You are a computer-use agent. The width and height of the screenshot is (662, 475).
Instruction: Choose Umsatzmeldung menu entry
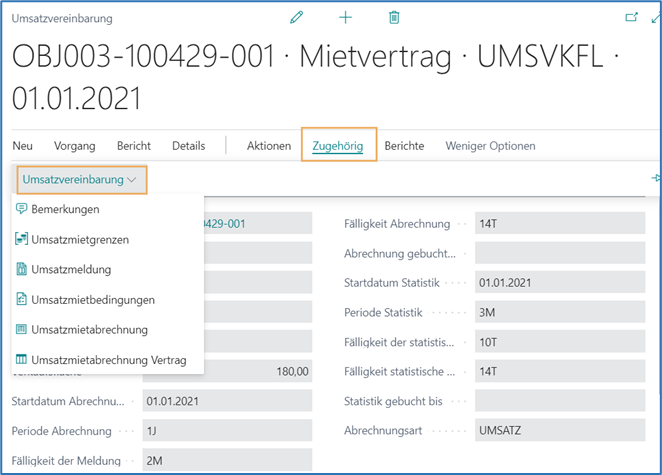point(108,269)
